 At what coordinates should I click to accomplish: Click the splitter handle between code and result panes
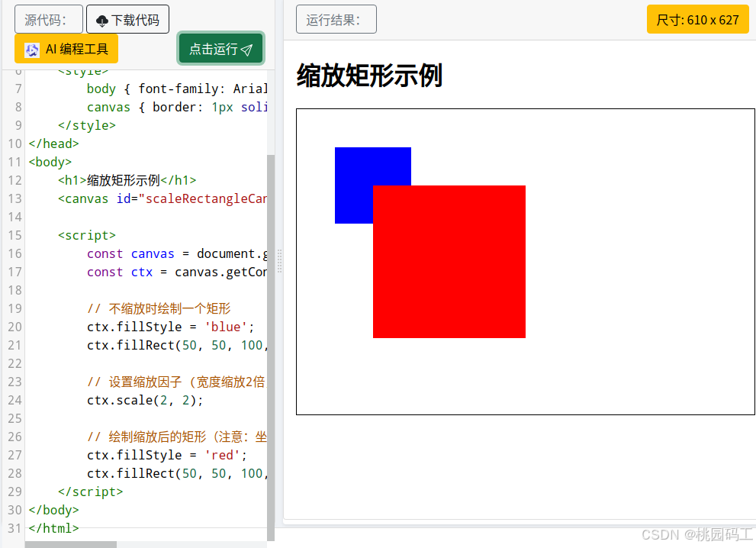(x=279, y=260)
